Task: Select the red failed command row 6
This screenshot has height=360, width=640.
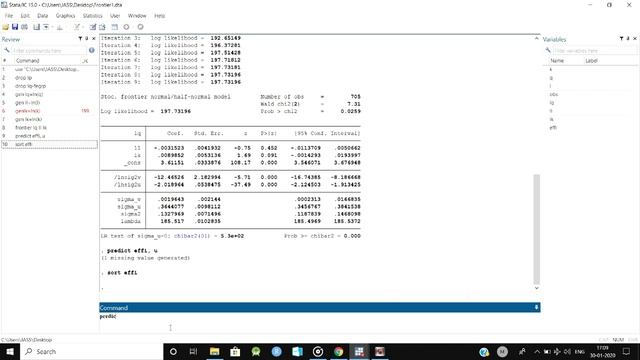Action: (x=49, y=111)
